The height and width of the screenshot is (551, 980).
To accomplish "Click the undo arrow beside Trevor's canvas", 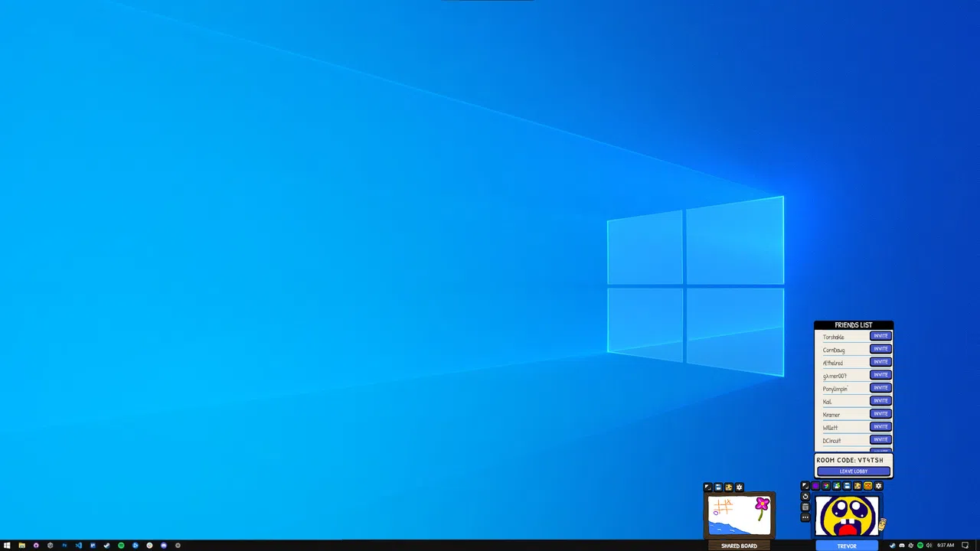I will coord(805,497).
